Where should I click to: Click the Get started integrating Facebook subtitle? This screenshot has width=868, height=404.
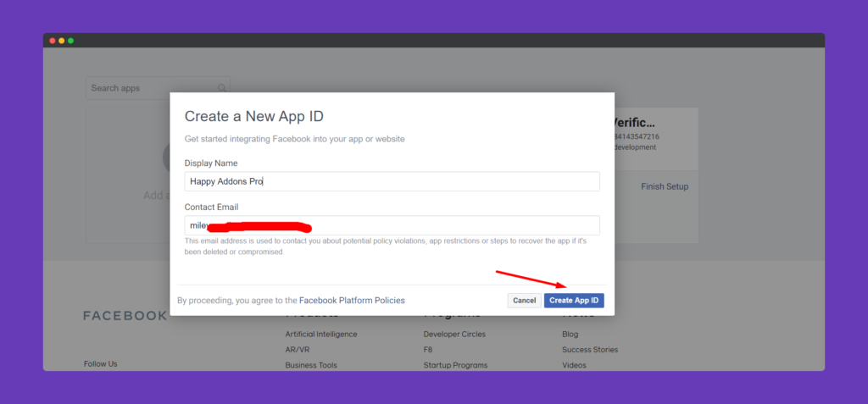point(294,139)
